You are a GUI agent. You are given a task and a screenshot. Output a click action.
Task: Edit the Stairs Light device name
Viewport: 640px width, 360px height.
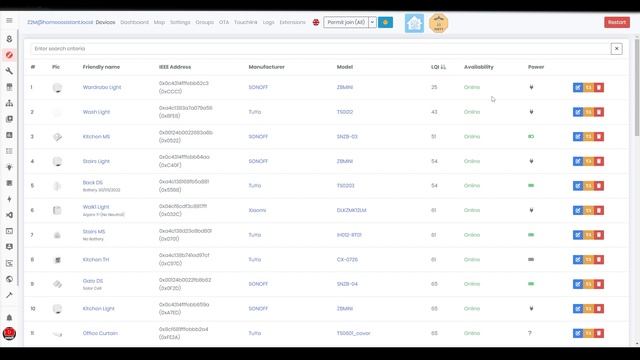tap(578, 161)
